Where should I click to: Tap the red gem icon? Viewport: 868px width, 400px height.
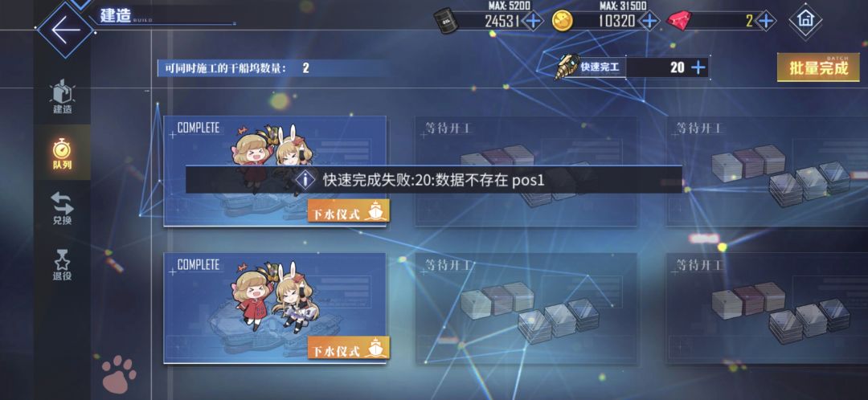pyautogui.click(x=678, y=21)
